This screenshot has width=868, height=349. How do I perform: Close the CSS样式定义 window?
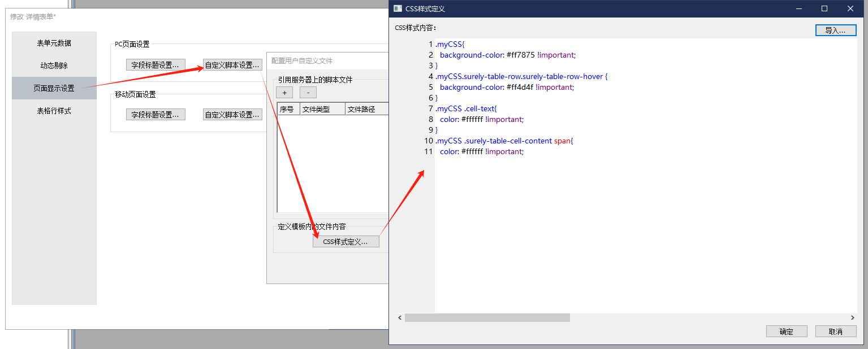pyautogui.click(x=850, y=8)
